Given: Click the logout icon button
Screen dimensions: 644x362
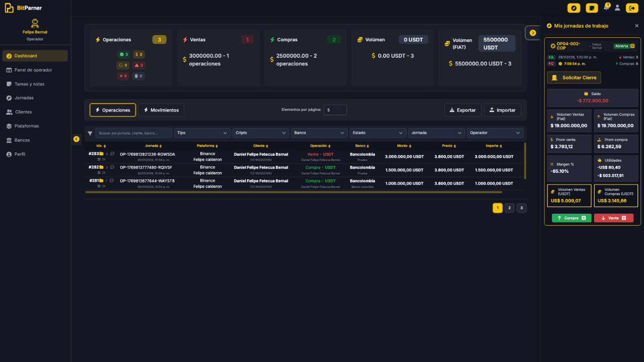Looking at the screenshot, I should tap(632, 8).
